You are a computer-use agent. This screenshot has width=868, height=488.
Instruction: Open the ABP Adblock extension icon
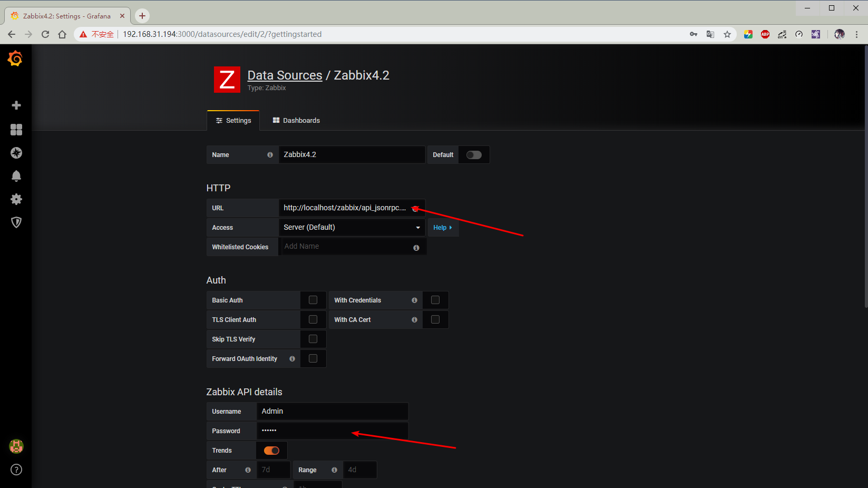pos(765,34)
